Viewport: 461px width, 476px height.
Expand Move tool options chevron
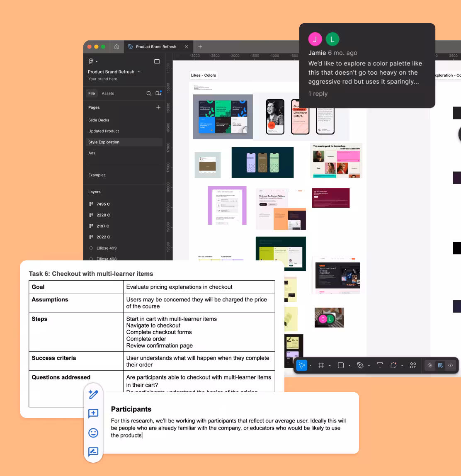click(310, 366)
